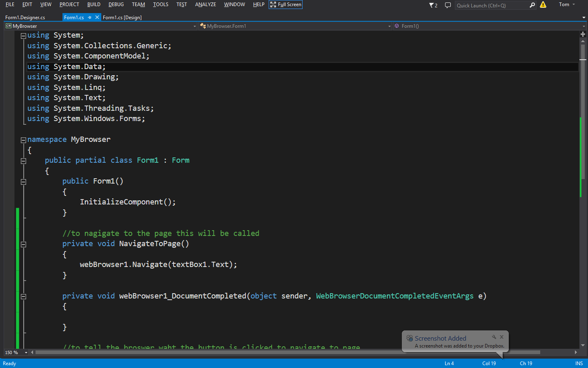Screen dimensions: 588x368
Task: Click the 'Screenshot Added' notification title
Action: pyautogui.click(x=441, y=338)
